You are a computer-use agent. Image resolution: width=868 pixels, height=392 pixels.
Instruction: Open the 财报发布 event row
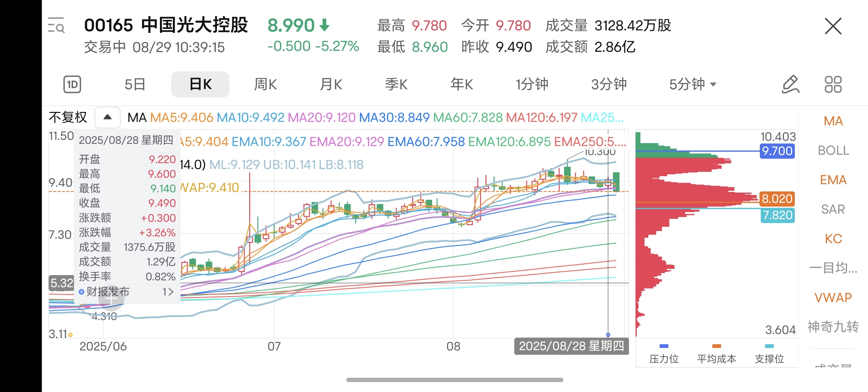point(127,292)
